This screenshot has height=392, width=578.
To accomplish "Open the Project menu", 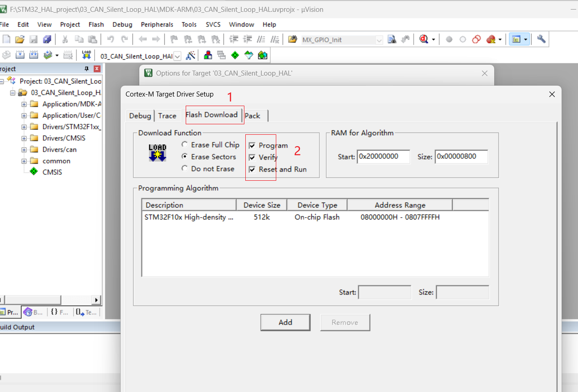I will click(x=70, y=25).
